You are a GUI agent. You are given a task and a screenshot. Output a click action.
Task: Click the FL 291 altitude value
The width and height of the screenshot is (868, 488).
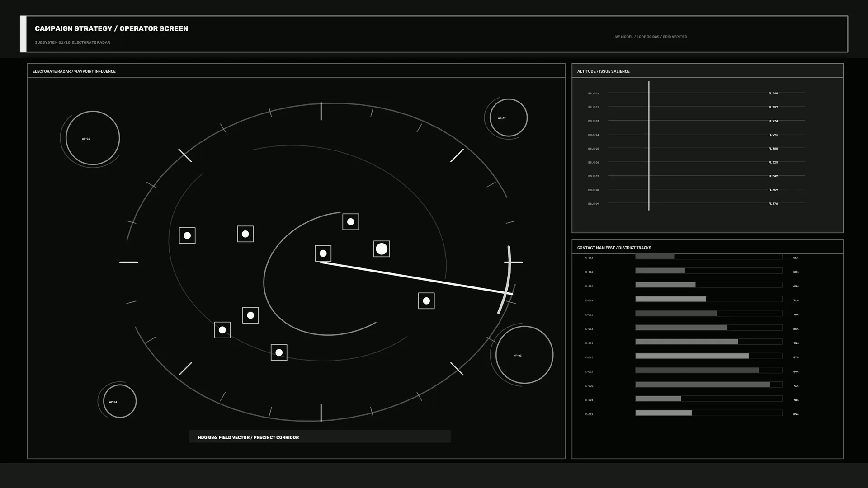[x=773, y=135]
